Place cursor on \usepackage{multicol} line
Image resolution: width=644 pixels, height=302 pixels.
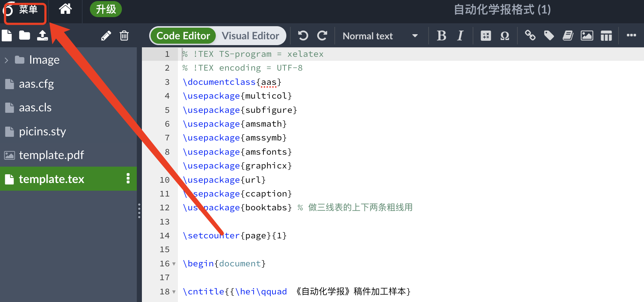coord(237,96)
